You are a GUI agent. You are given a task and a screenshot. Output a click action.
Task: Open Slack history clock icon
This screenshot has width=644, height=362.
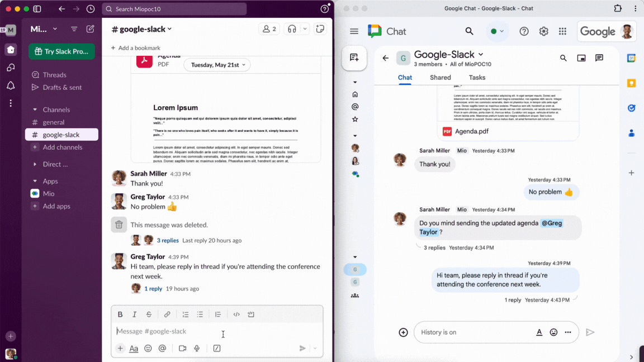pyautogui.click(x=91, y=8)
